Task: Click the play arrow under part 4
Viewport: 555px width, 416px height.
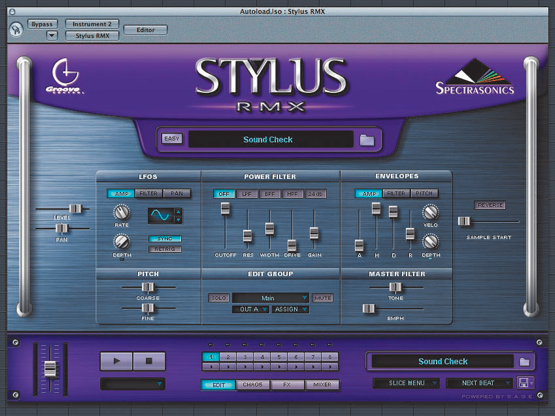Action: tap(262, 367)
